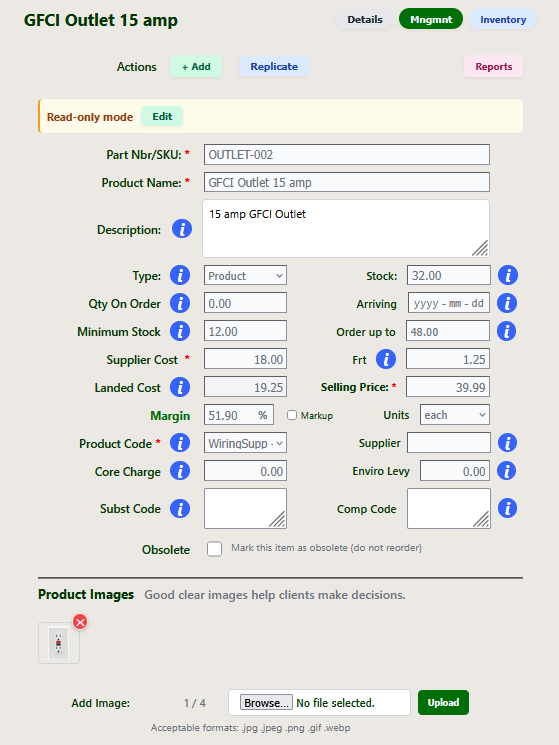Click Edit to leave read-only mode
This screenshot has width=559, height=745.
coord(162,116)
